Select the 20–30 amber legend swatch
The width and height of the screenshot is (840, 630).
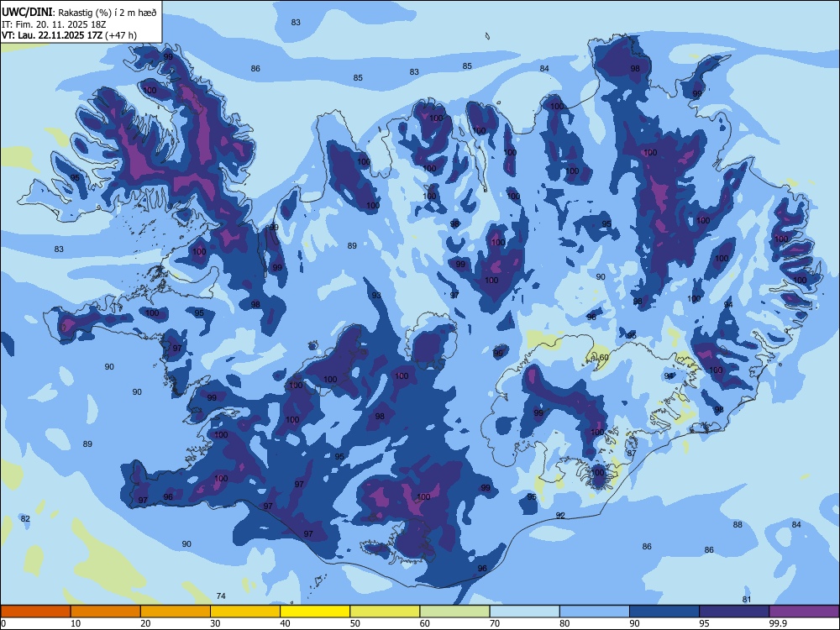176,612
